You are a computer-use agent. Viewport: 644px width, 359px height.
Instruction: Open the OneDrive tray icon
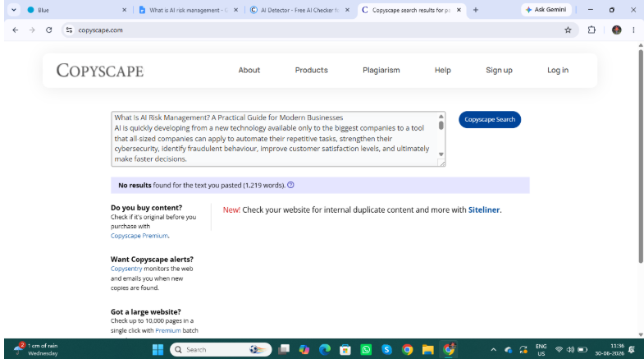tap(509, 350)
